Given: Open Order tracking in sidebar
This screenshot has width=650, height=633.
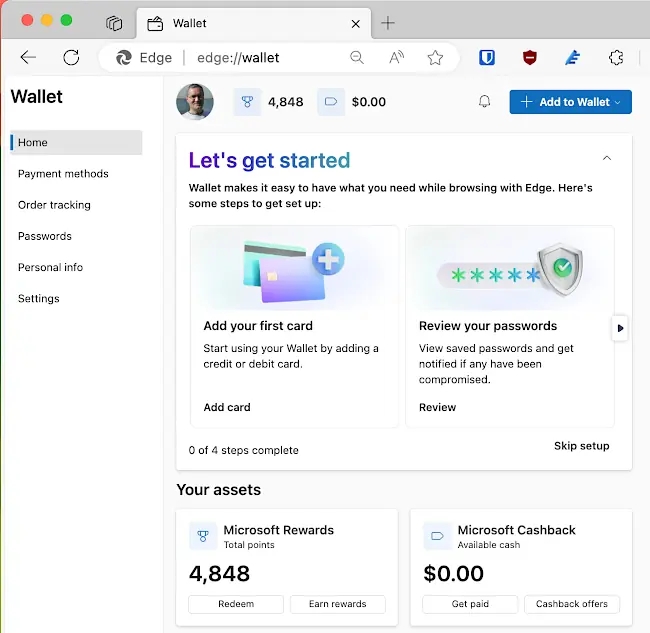Looking at the screenshot, I should click(x=54, y=205).
